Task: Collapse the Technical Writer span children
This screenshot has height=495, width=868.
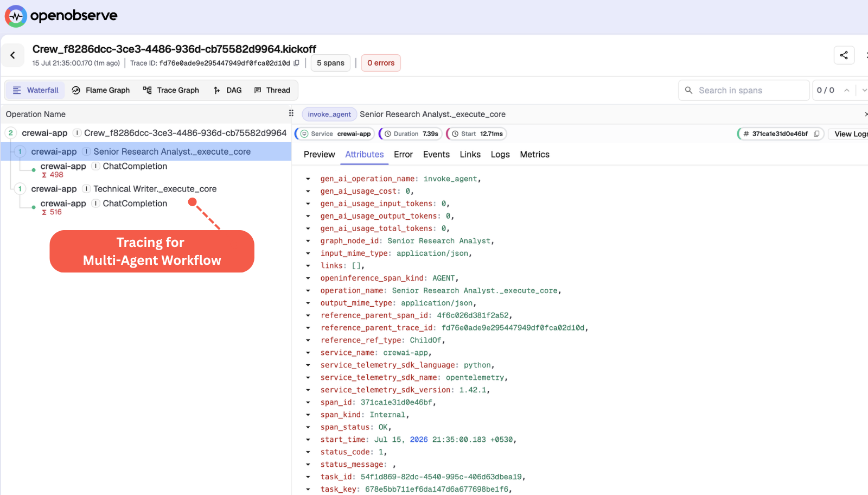Action: tap(20, 189)
